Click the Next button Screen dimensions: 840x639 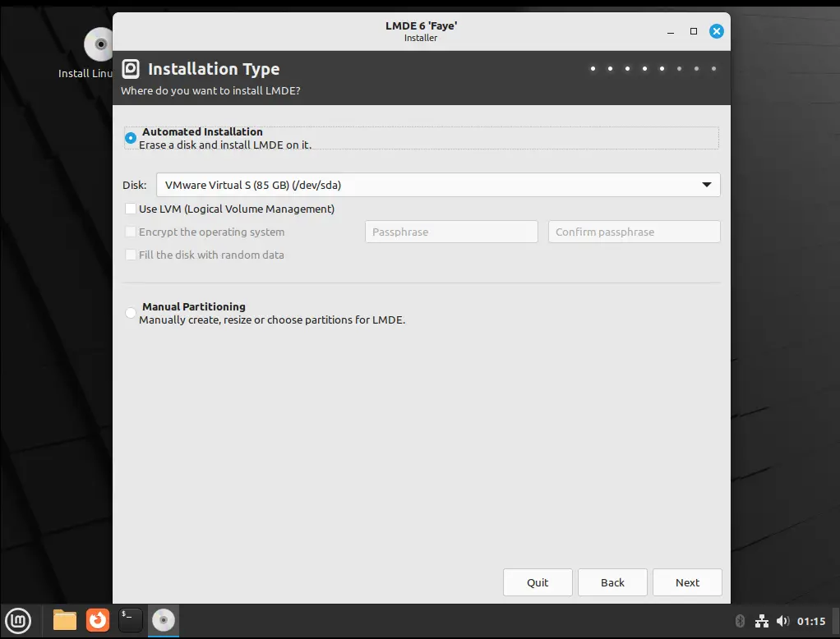(687, 582)
